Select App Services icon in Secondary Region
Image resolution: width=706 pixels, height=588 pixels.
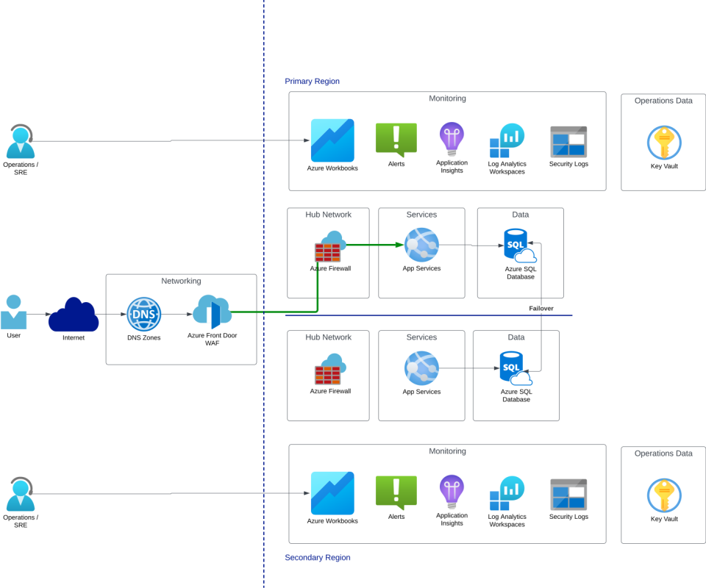click(x=421, y=368)
